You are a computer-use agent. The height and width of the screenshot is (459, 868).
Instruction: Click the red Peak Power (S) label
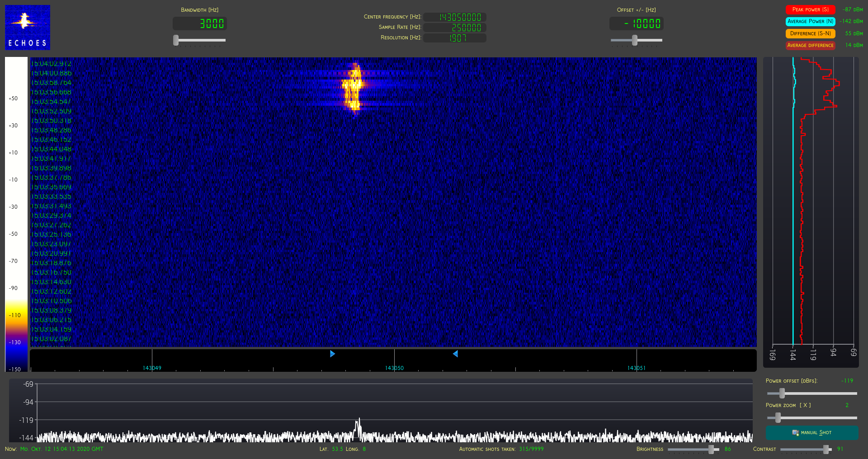(810, 9)
